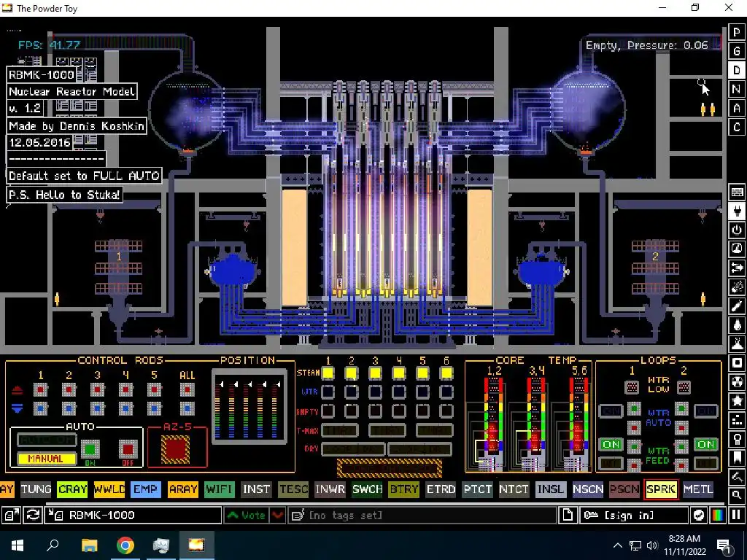Click the sign in button
The height and width of the screenshot is (560, 747).
click(634, 516)
